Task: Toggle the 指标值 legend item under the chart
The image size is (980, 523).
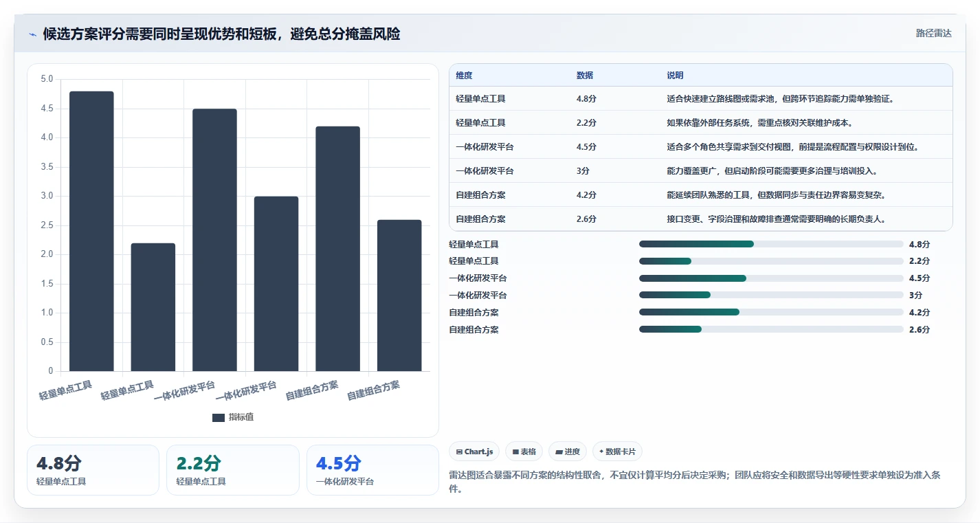Action: tap(233, 417)
